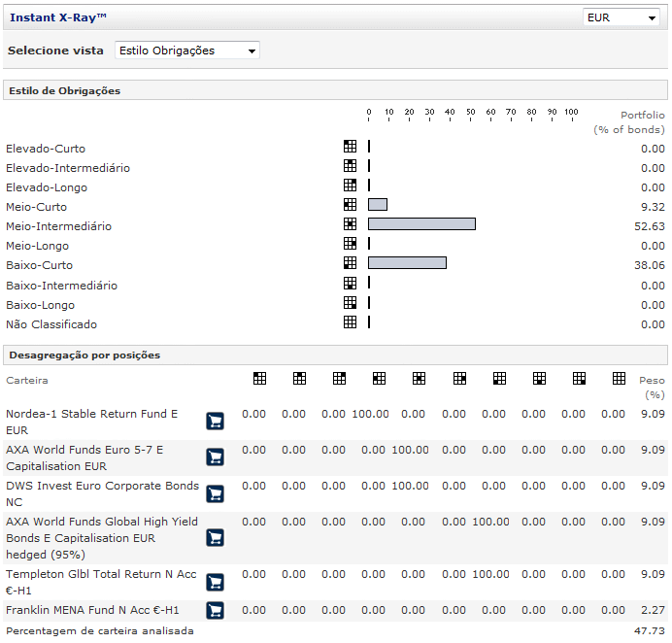Click the Peso (%) column header
Viewport: 672px width, 643px height.
[x=652, y=388]
